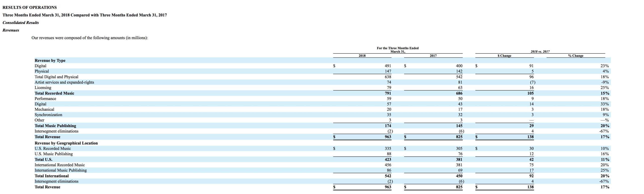Click the 'Revenues' italic subheading
644x194 pixels.
(11, 30)
